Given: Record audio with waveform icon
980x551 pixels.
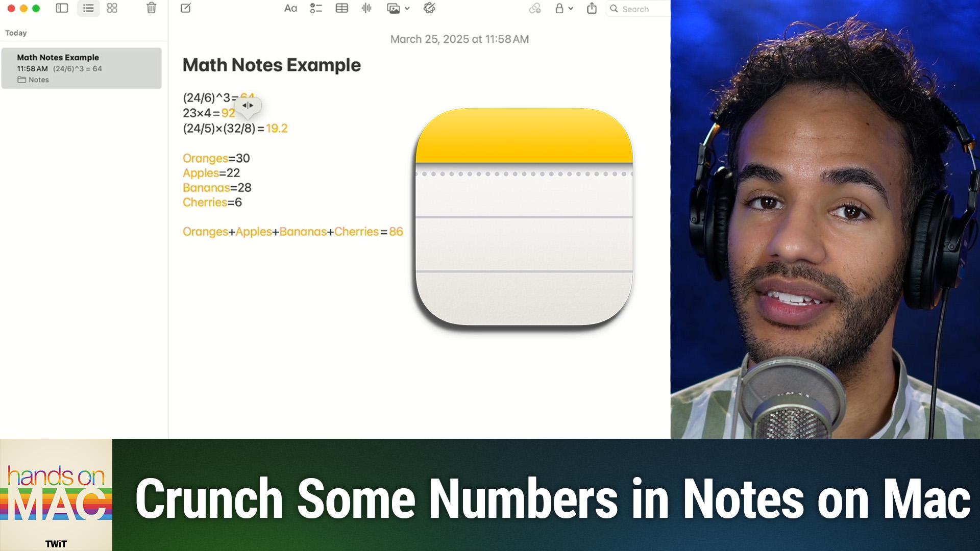Looking at the screenshot, I should tap(366, 8).
